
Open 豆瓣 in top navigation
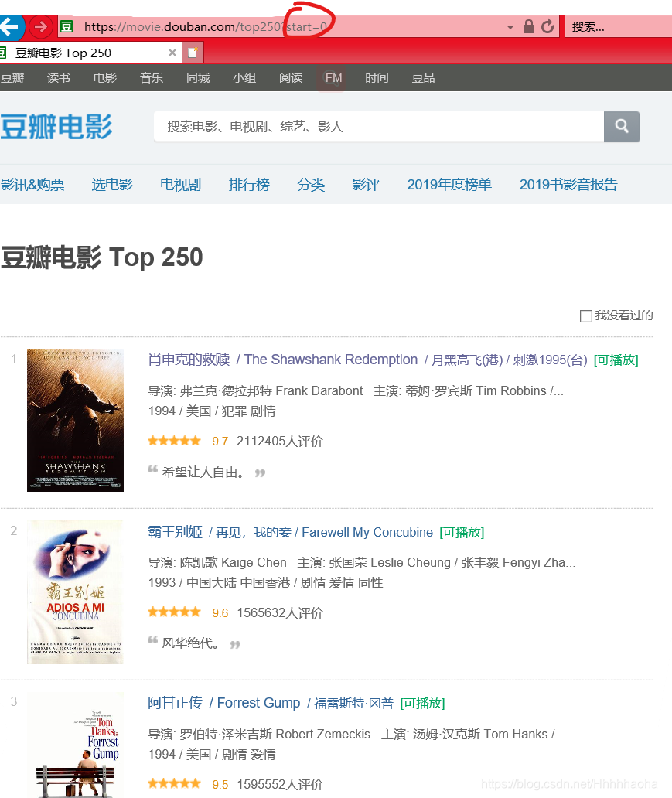coord(12,78)
